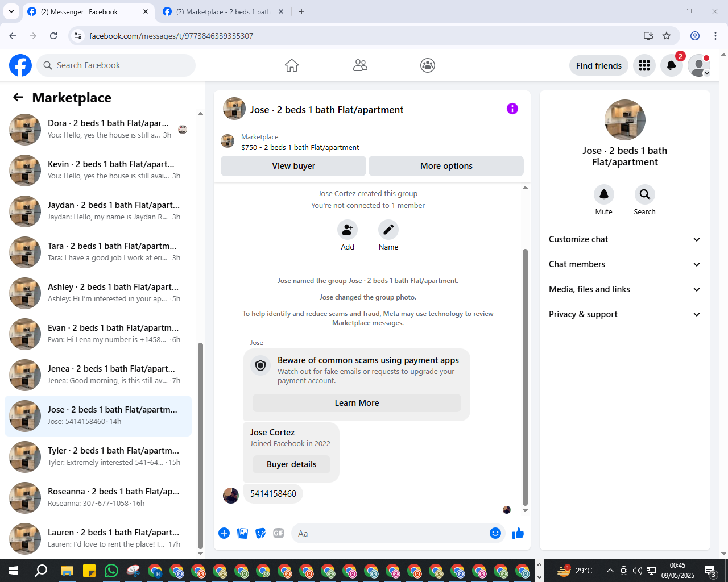This screenshot has width=728, height=582.
Task: Open Chrome profile icon
Action: click(x=695, y=36)
